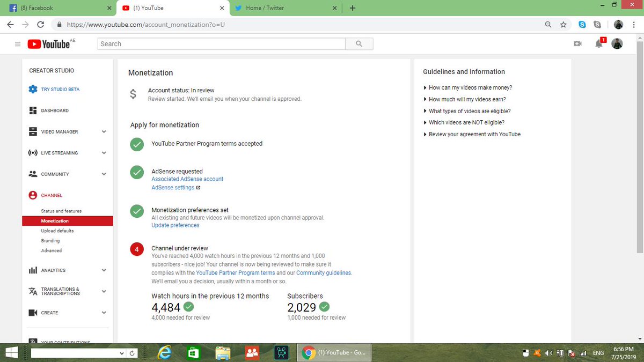Reload the page
Viewport: 644px width, 362px height.
coord(40,25)
